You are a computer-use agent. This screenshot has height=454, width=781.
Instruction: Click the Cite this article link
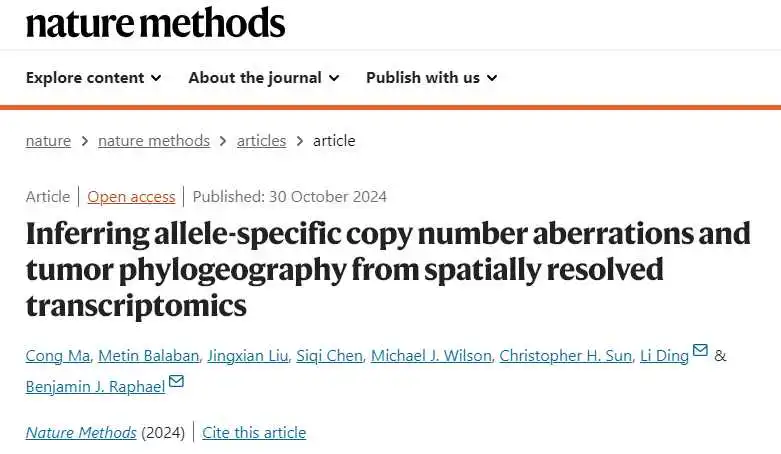[254, 433]
